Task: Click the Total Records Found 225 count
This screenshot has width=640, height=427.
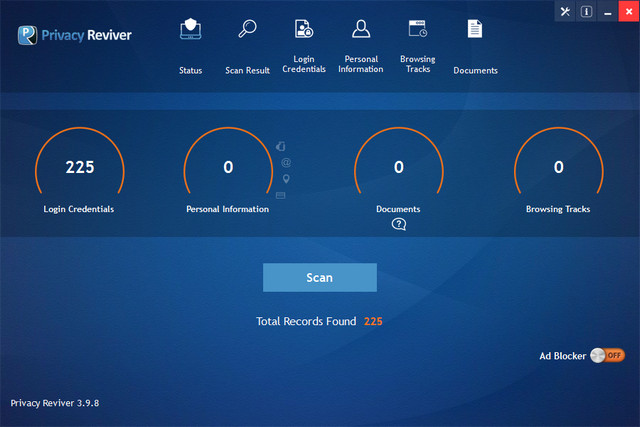Action: tap(373, 322)
